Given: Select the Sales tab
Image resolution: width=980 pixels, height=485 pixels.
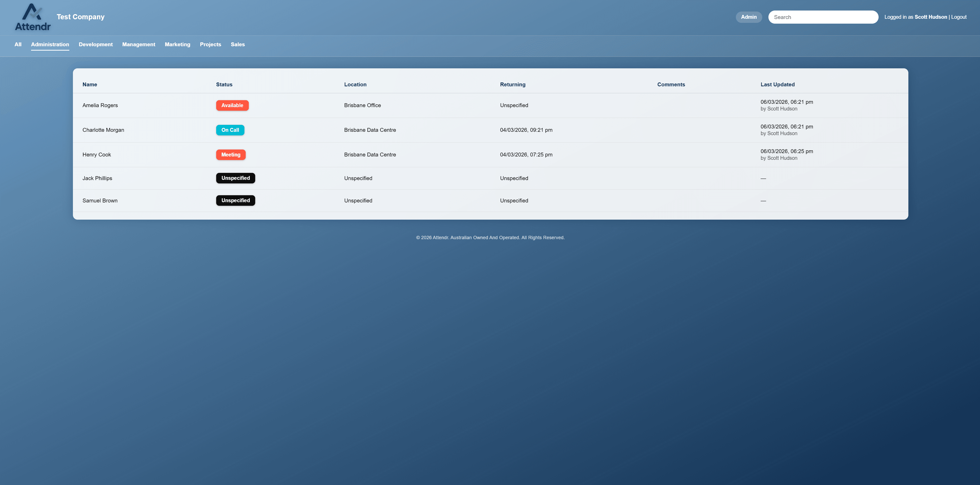Looking at the screenshot, I should (238, 44).
